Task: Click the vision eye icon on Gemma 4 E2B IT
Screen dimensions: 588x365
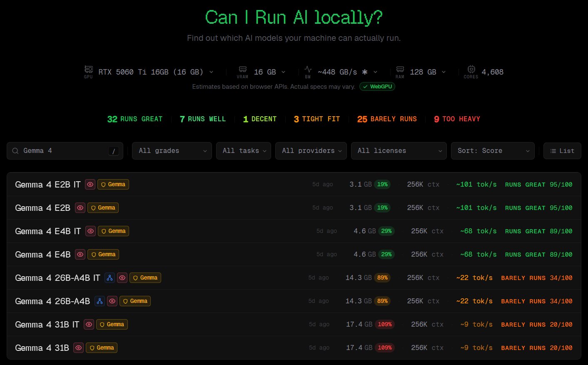Action: pyautogui.click(x=90, y=185)
